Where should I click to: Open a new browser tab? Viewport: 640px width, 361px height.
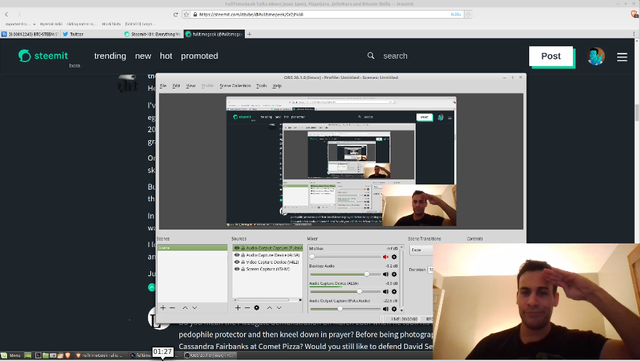click(x=249, y=34)
